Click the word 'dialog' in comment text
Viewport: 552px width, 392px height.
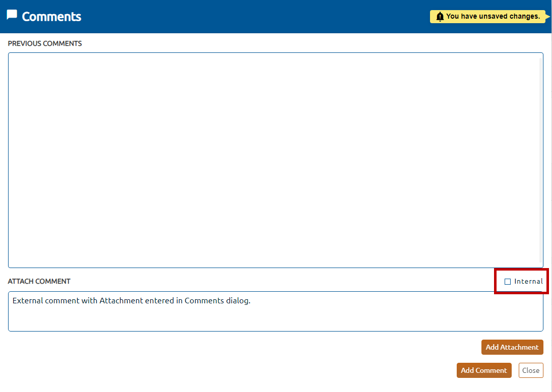pyautogui.click(x=237, y=301)
